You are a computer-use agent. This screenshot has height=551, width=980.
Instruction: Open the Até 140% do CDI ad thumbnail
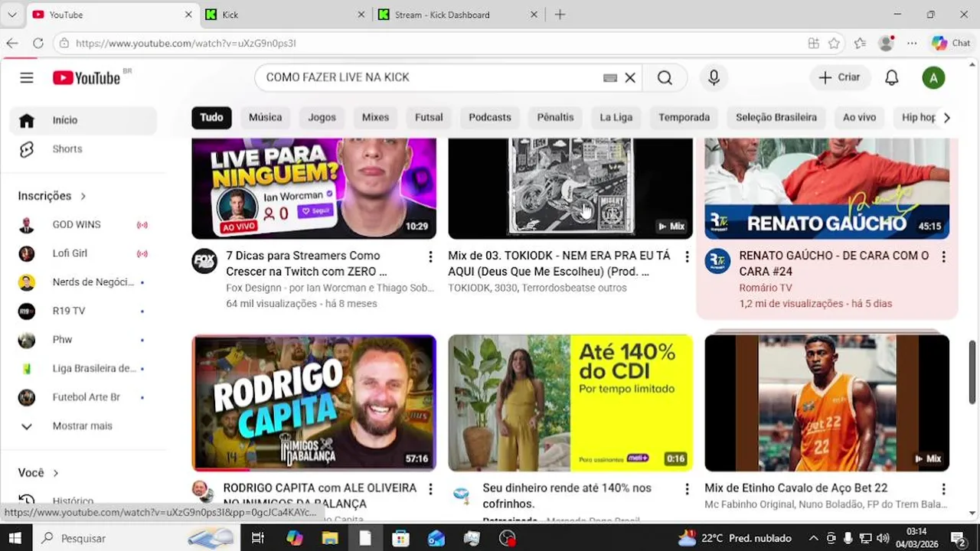click(x=570, y=403)
